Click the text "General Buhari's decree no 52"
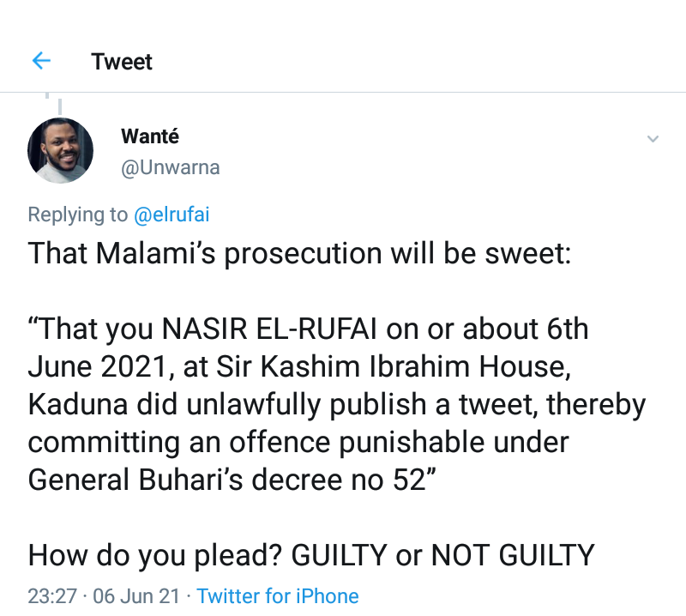686x616 pixels. coord(226,480)
